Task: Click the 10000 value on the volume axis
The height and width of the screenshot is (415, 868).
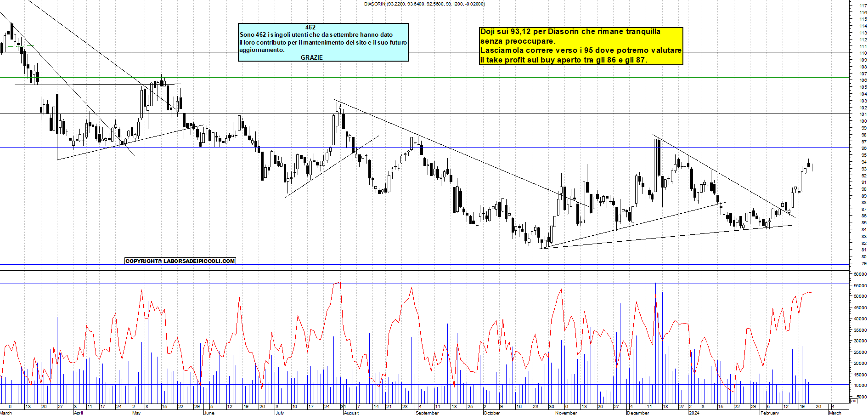Action: click(x=860, y=386)
